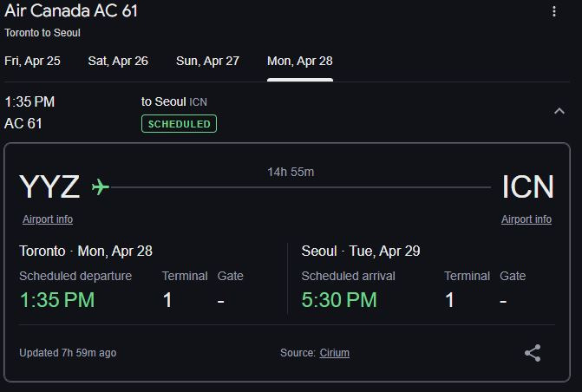582x392 pixels.
Task: Click the SCHEDULED status badge
Action: tap(179, 124)
